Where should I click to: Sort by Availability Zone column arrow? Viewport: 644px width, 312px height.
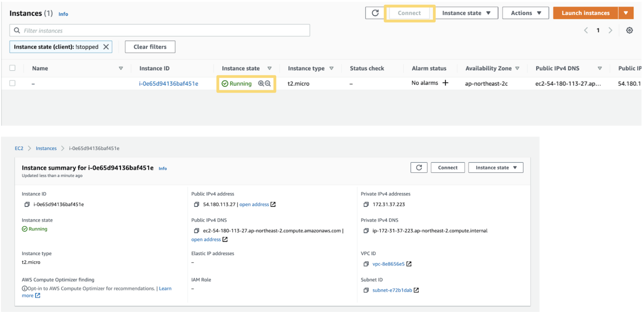click(x=517, y=68)
